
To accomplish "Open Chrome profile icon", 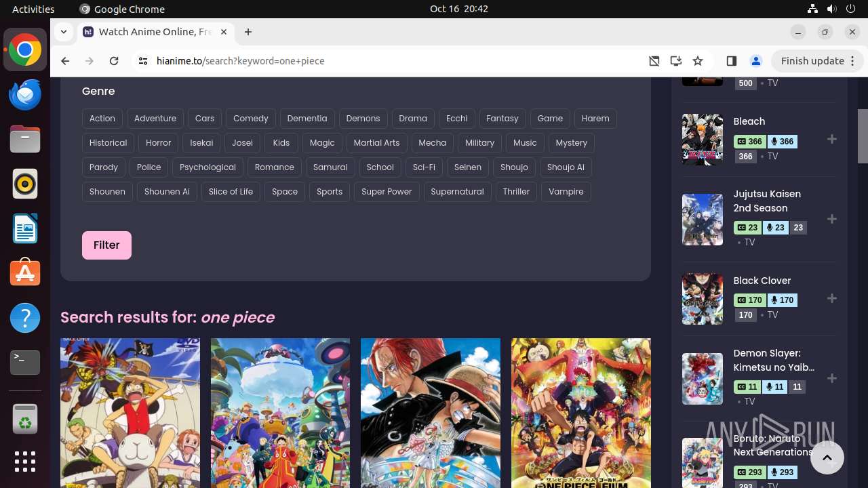I will coord(755,61).
